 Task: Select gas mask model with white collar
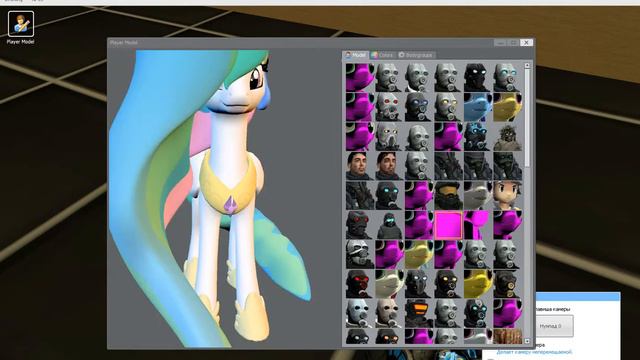419,78
